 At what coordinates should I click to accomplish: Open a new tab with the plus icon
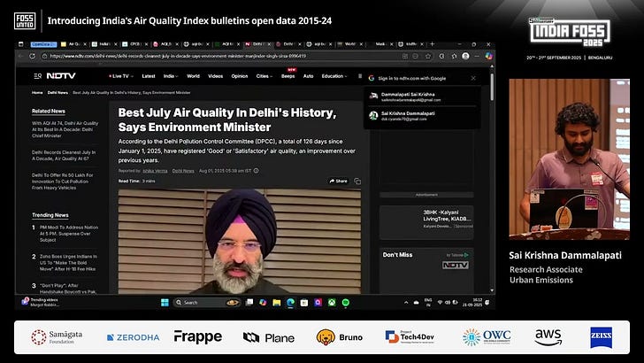point(432,44)
